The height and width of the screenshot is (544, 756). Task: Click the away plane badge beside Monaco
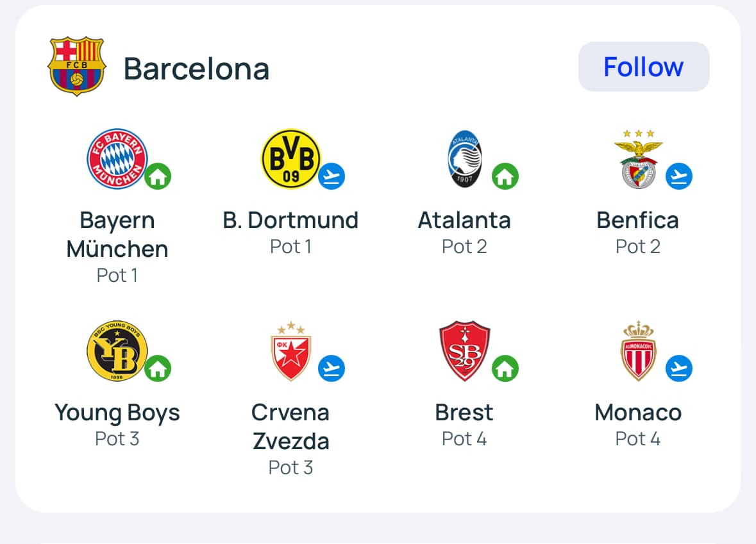point(678,368)
